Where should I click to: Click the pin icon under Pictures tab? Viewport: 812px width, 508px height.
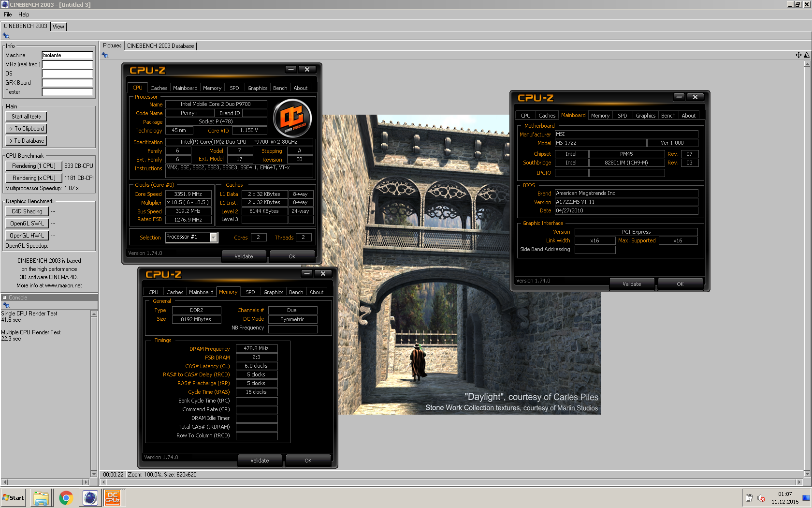[105, 55]
